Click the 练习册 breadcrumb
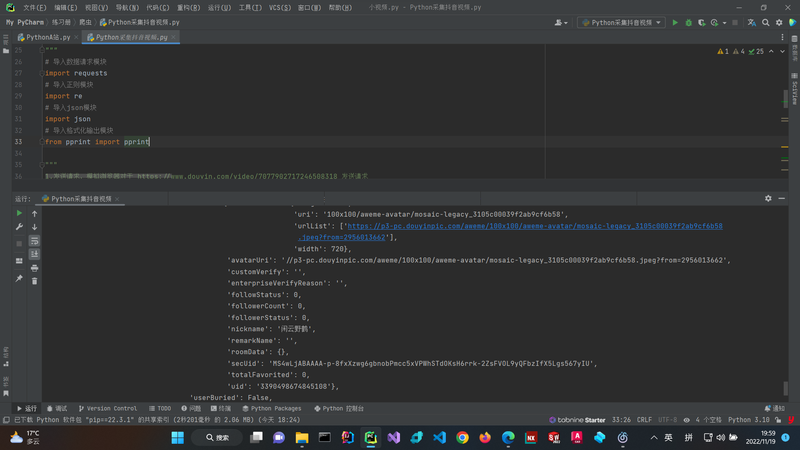This screenshot has height=450, width=800. (61, 22)
